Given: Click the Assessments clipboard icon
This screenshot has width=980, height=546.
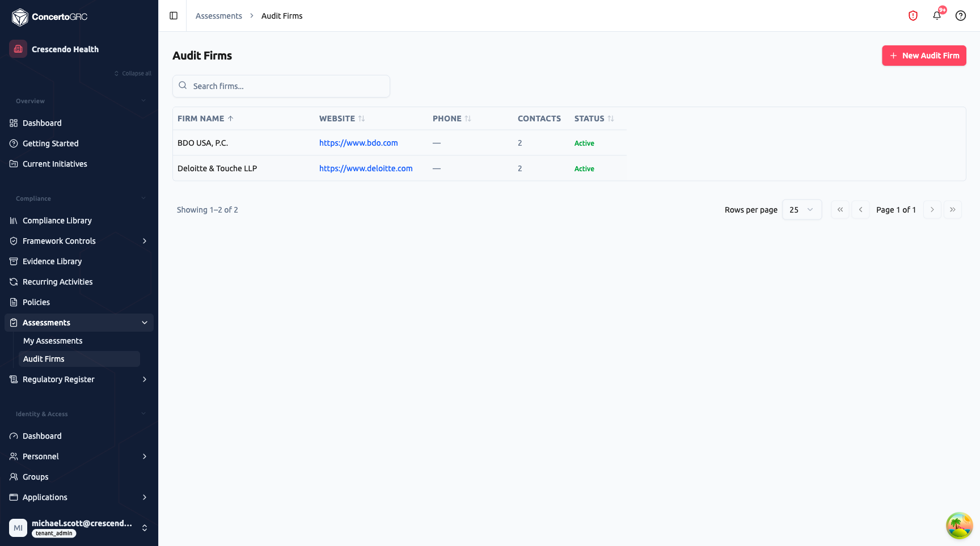Looking at the screenshot, I should [x=14, y=323].
